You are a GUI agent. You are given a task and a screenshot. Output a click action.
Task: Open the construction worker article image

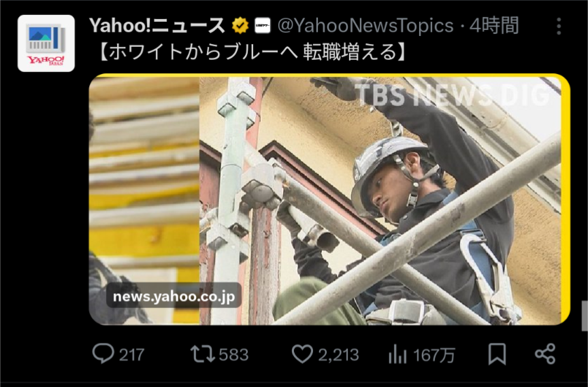(x=329, y=199)
